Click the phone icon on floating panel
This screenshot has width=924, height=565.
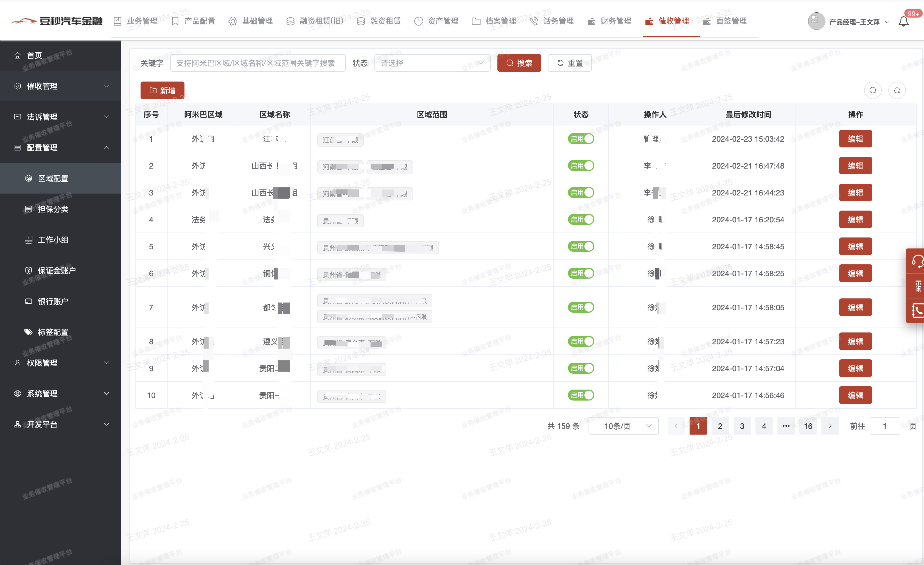917,311
